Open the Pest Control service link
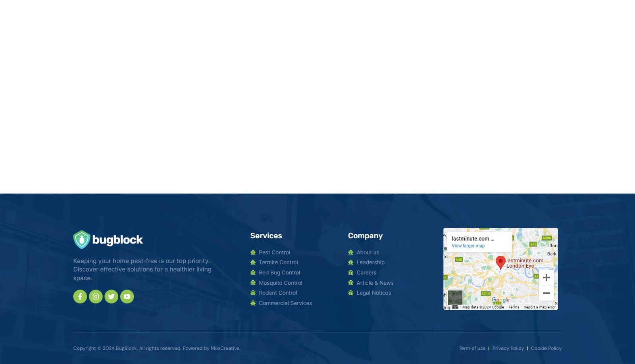This screenshot has width=635, height=364. pos(274,252)
